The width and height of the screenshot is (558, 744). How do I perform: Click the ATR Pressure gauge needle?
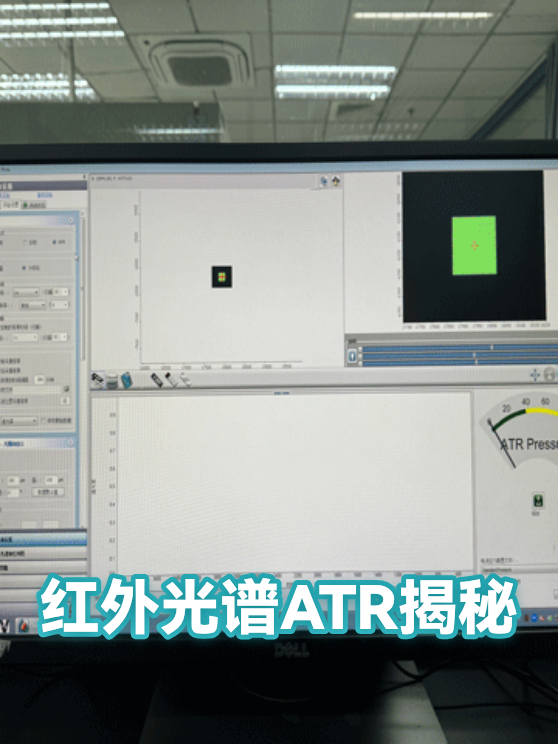point(502,444)
